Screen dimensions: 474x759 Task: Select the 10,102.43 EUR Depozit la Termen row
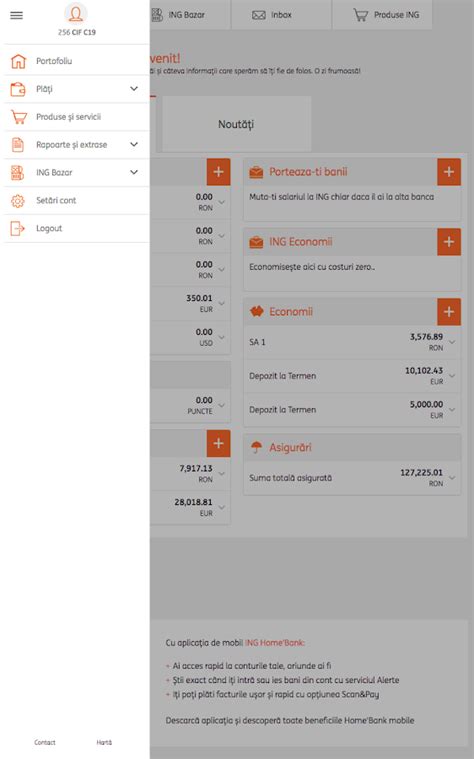[352, 376]
